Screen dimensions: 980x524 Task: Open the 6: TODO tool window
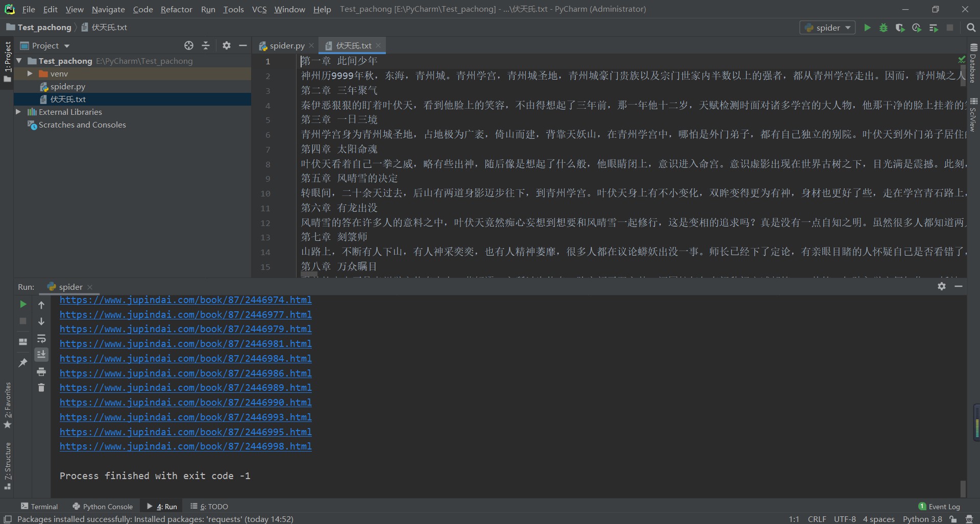[209, 506]
